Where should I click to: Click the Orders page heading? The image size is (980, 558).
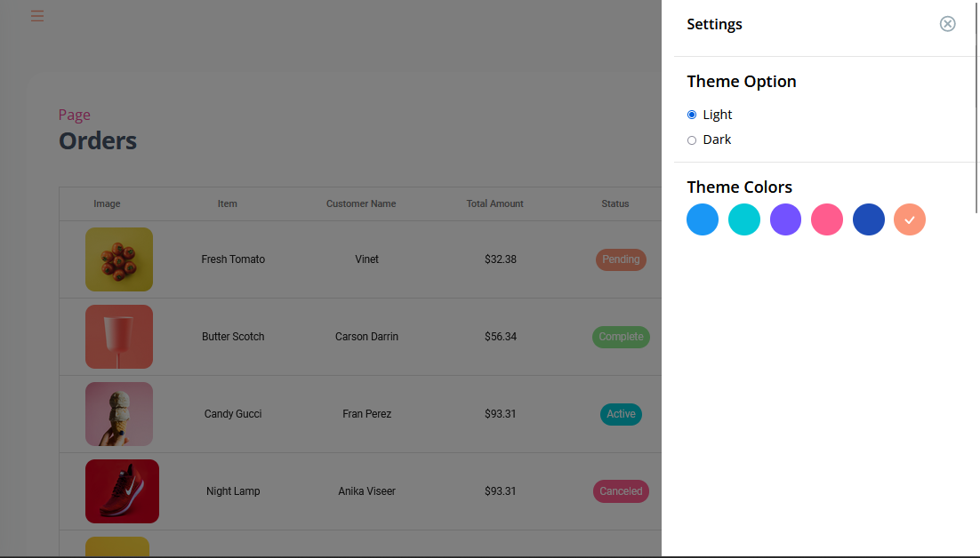[x=98, y=140]
